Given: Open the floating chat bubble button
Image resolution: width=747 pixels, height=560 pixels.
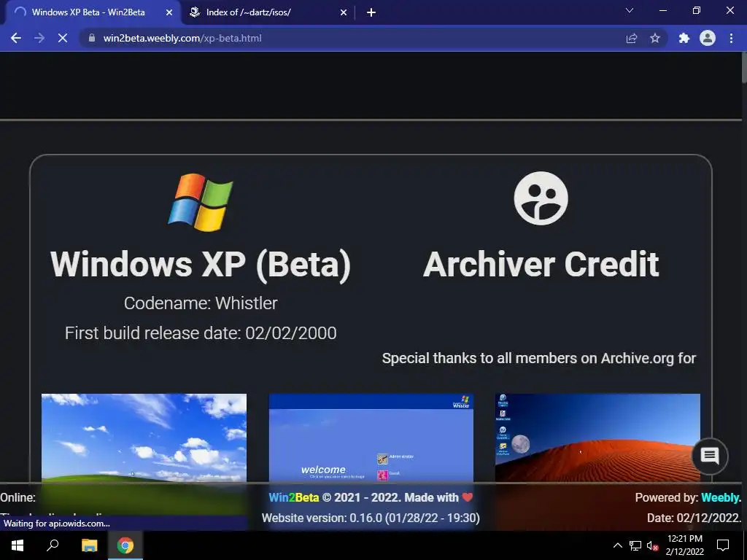Looking at the screenshot, I should [x=709, y=456].
